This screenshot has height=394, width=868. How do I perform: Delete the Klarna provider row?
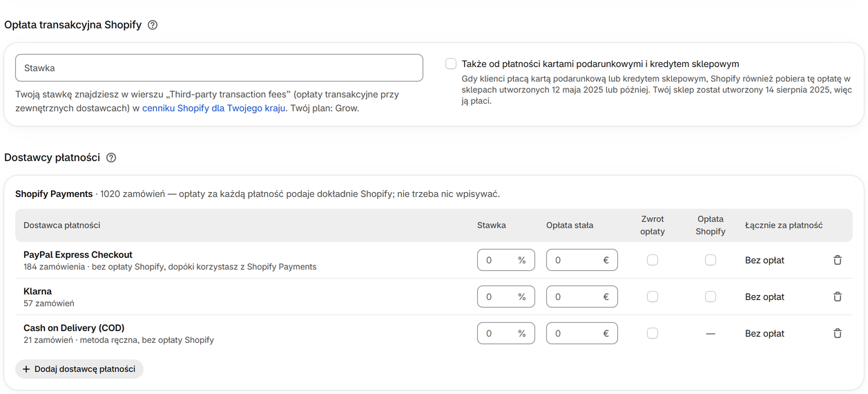point(838,297)
